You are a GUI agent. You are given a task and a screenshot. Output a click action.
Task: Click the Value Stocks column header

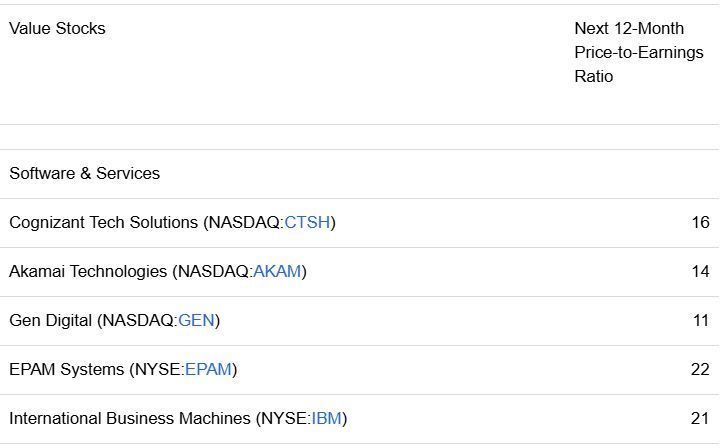pyautogui.click(x=57, y=29)
